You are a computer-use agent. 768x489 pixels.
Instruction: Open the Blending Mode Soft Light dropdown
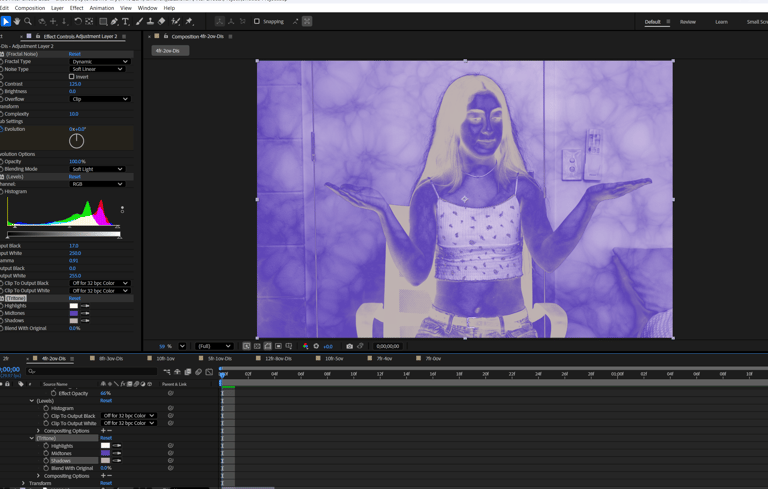click(x=97, y=169)
